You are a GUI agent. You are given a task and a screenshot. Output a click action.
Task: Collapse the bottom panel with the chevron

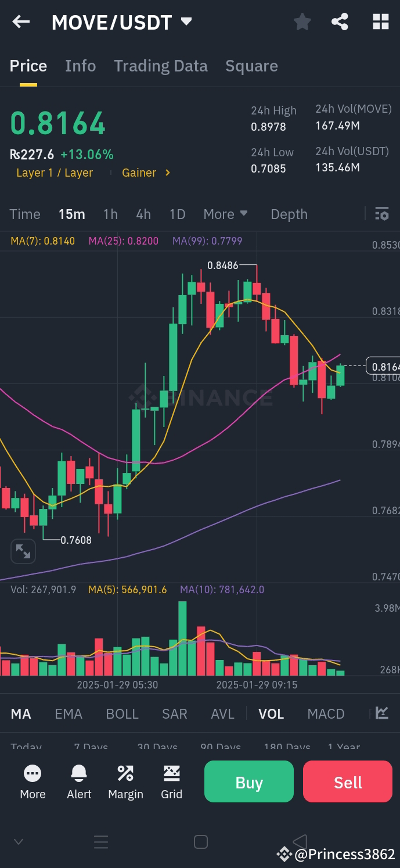(18, 841)
